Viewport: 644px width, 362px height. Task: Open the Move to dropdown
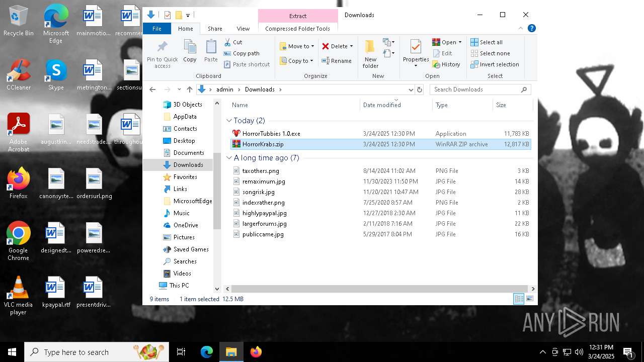(x=297, y=46)
